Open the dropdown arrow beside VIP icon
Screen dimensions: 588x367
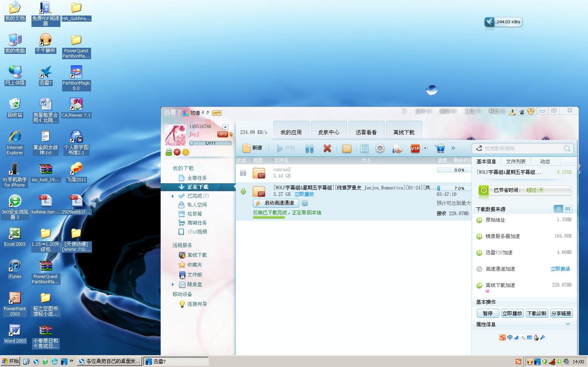click(x=425, y=148)
